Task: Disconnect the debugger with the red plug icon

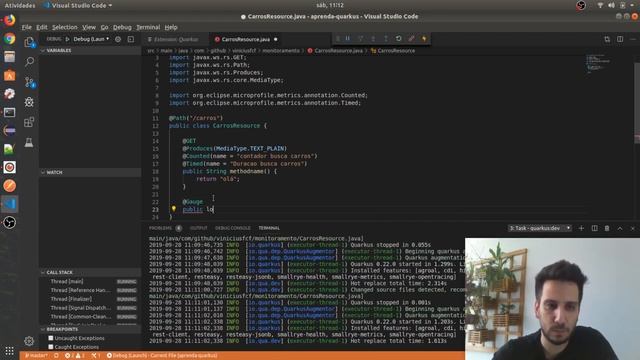Action: click(x=411, y=38)
